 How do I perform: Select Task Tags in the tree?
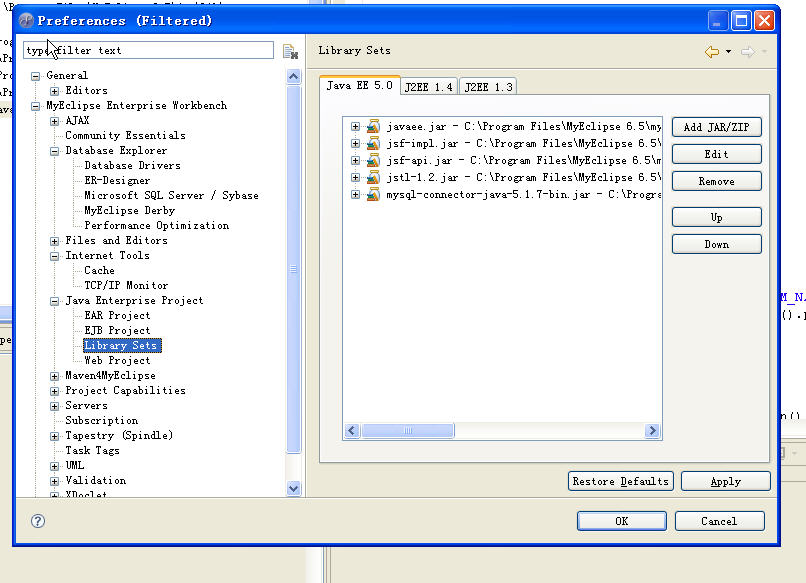(92, 451)
